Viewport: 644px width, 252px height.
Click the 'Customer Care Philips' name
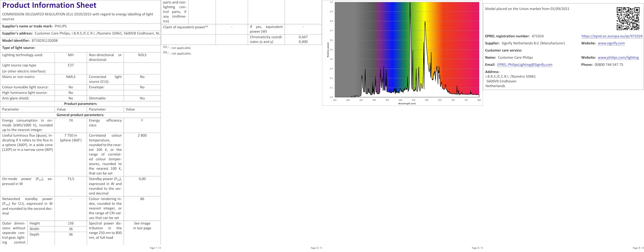coord(515,57)
